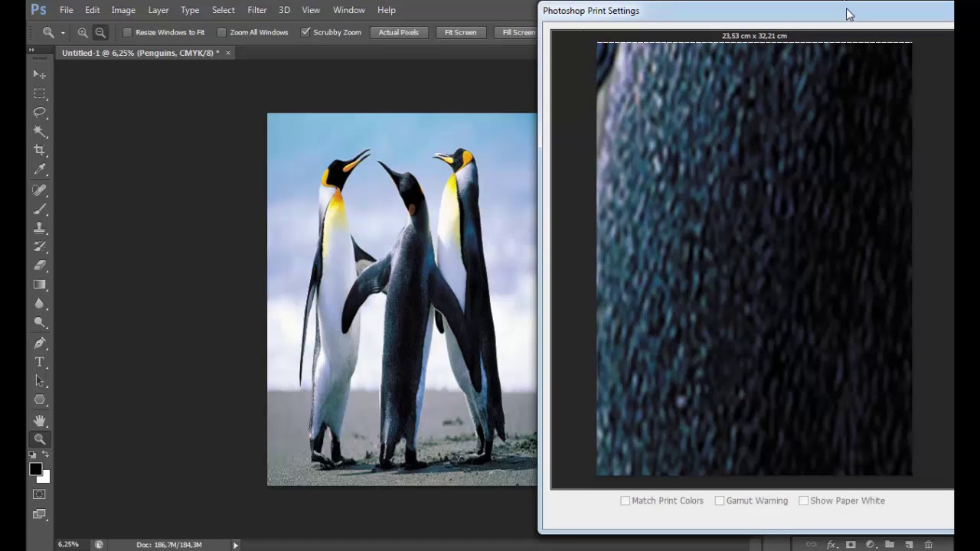Select the Pen tool
Screen dimensions: 980x551
pyautogui.click(x=40, y=343)
